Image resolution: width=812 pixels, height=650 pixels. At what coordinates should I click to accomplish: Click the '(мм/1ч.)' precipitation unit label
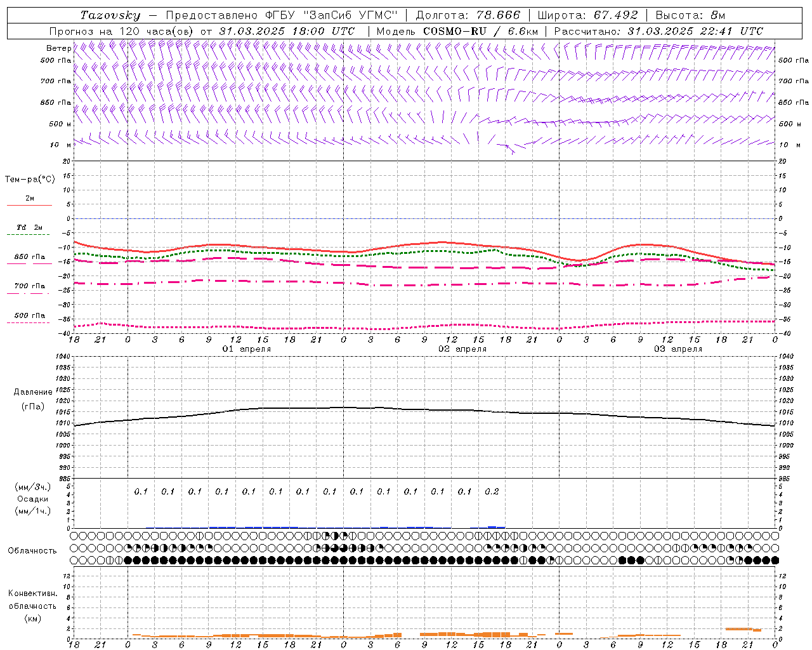pos(33,511)
